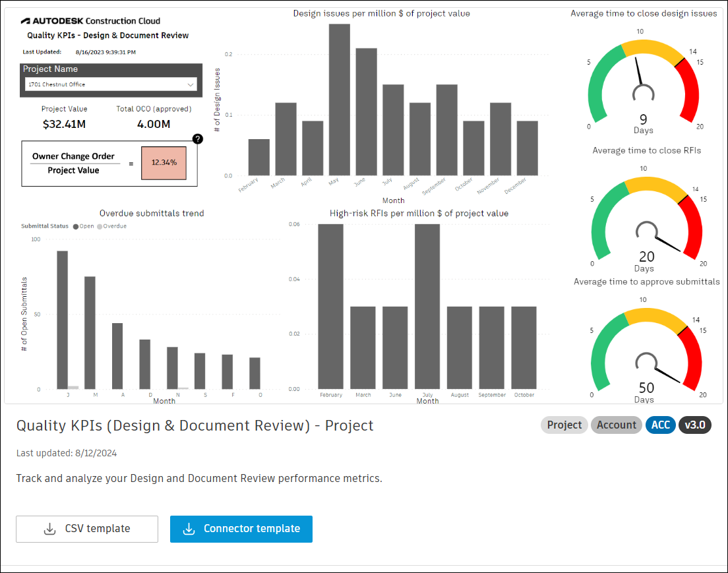Viewport: 728px width, 573px height.
Task: Select the v3.0 version tag
Action: pos(694,425)
